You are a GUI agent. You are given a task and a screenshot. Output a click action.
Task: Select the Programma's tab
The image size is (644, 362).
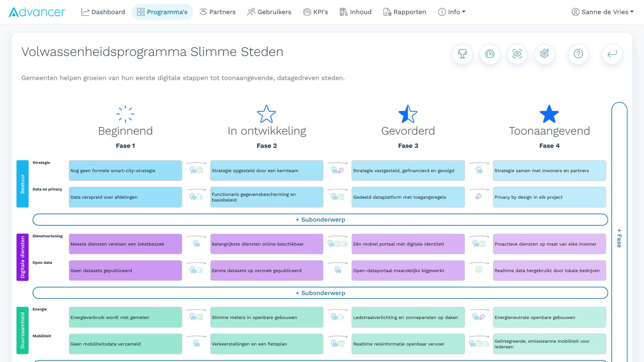click(x=162, y=12)
